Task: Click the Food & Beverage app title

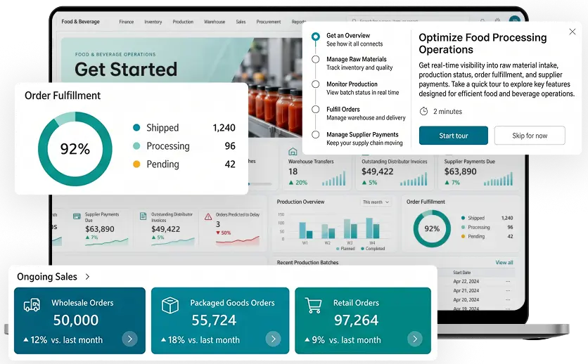Action: 81,21
